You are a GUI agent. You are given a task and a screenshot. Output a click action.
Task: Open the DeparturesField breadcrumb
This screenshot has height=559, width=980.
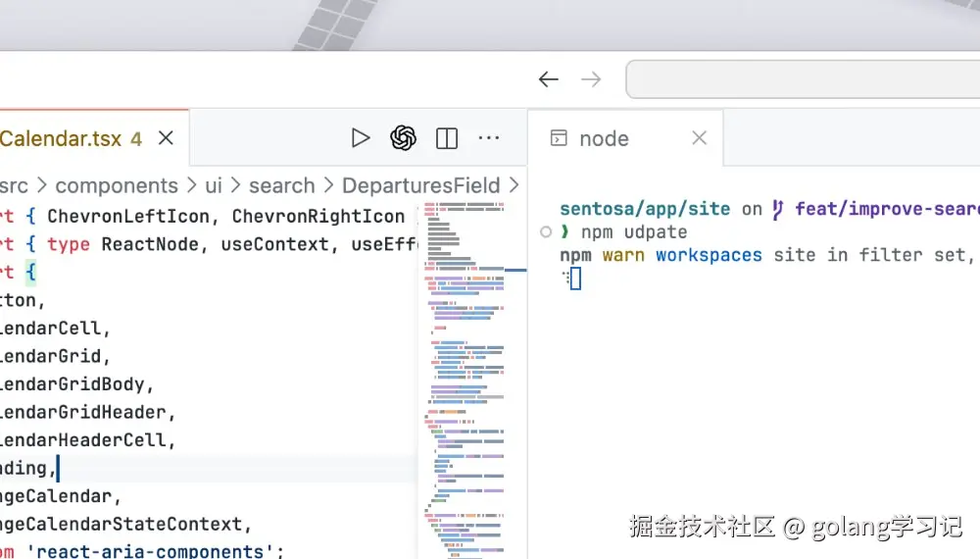point(421,185)
